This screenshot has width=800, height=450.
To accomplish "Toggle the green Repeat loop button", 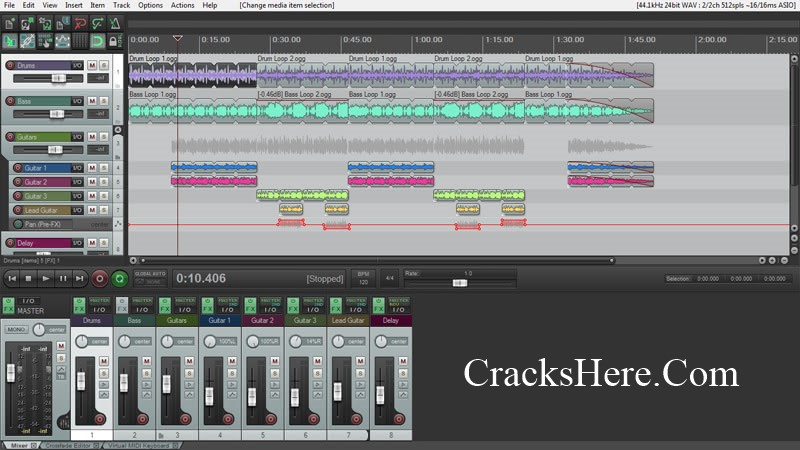I will click(119, 279).
